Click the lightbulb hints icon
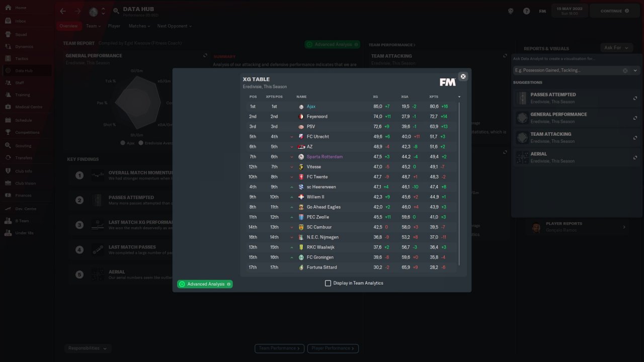 click(x=511, y=11)
